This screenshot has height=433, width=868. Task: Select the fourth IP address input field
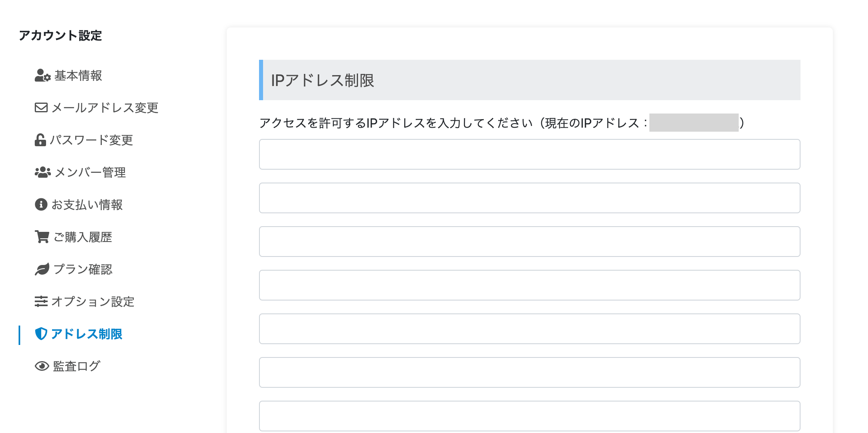(x=529, y=285)
